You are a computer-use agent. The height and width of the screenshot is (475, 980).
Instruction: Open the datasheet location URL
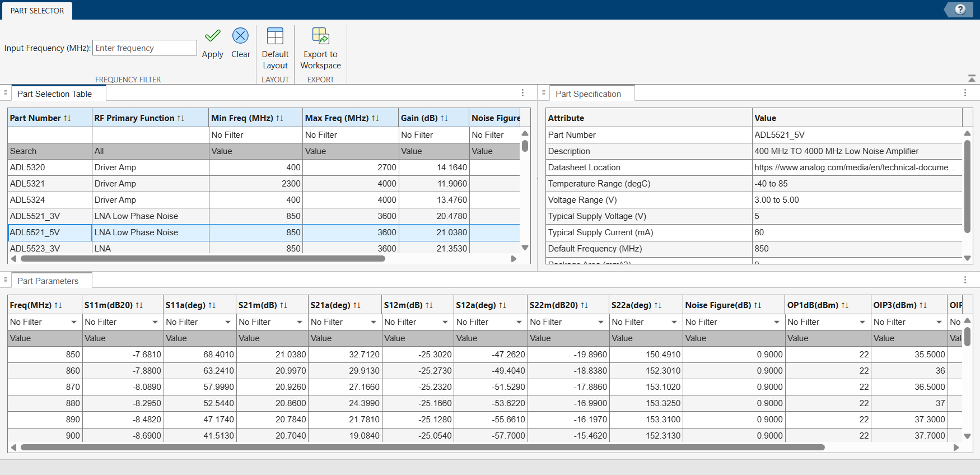pyautogui.click(x=855, y=167)
